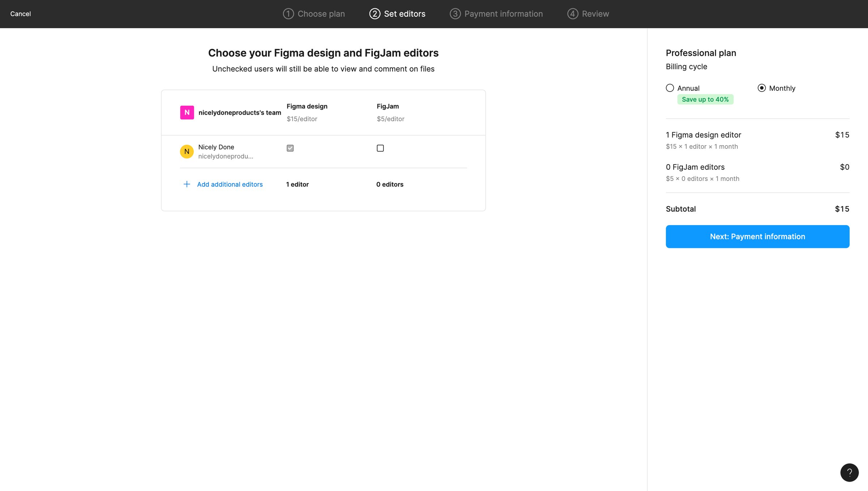This screenshot has height=491, width=868.
Task: Click the Cancel button in the top bar
Action: tap(20, 14)
